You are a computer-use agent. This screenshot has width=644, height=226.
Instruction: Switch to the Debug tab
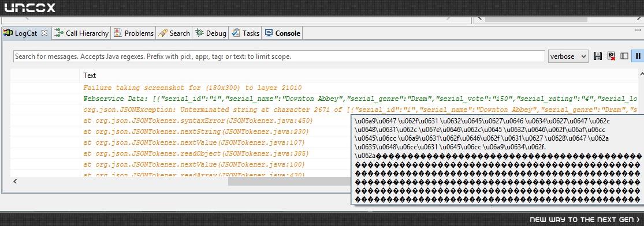(211, 33)
